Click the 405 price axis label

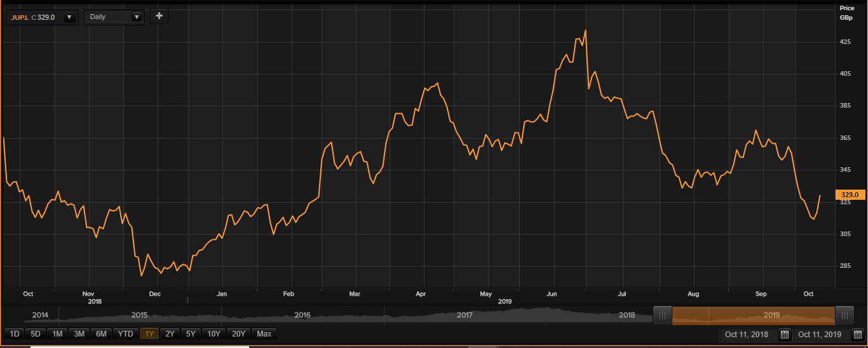point(845,74)
